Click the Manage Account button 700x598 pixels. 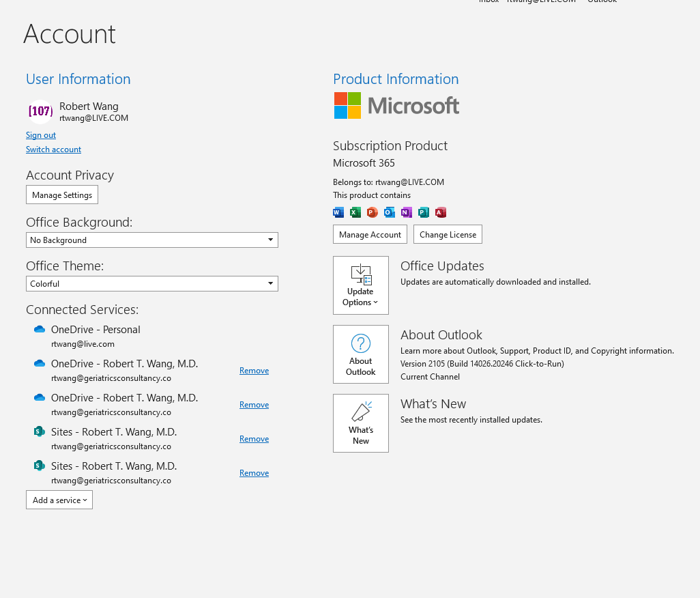pos(370,234)
